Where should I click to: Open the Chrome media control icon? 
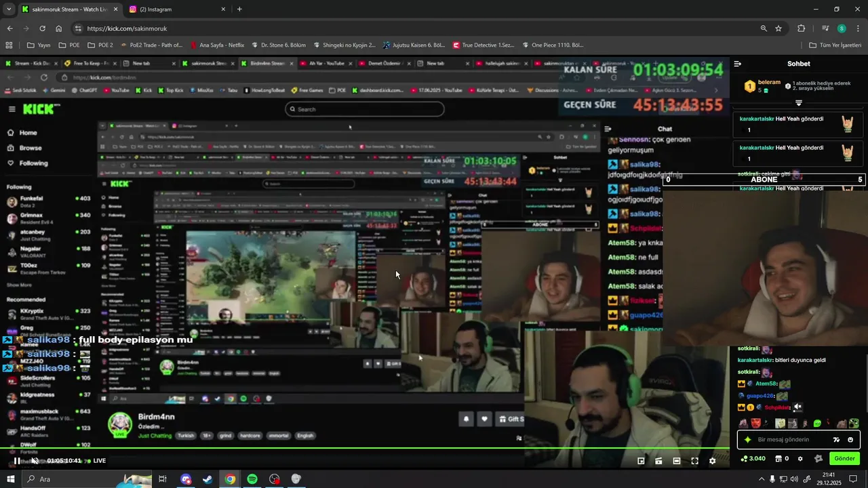coord(825,28)
